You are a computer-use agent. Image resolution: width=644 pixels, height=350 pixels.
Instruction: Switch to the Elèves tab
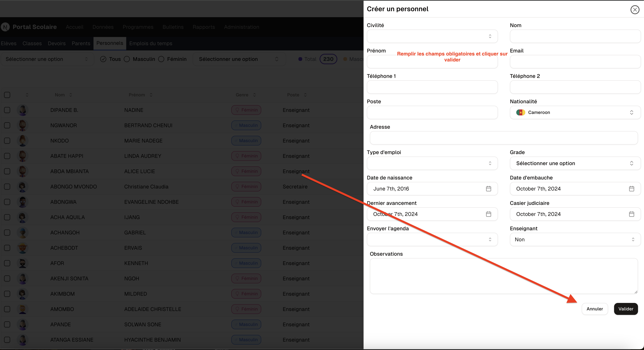pos(8,44)
